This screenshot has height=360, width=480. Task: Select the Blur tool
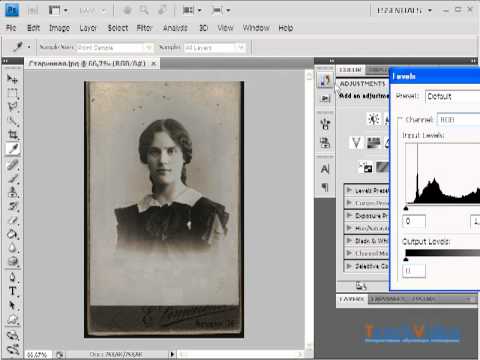click(12, 248)
